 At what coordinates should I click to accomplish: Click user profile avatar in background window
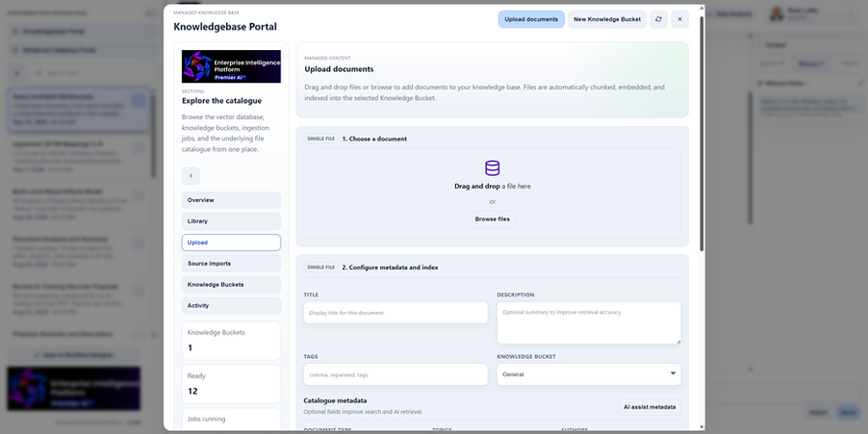(777, 13)
